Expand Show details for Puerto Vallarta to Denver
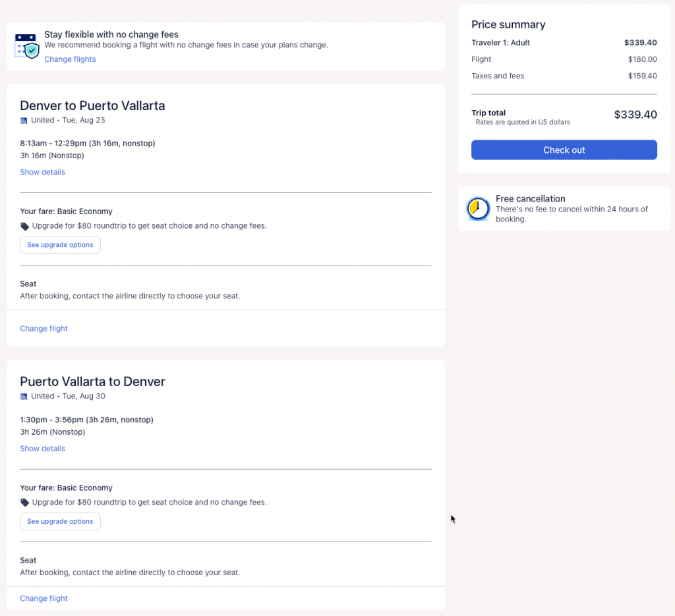 [42, 449]
